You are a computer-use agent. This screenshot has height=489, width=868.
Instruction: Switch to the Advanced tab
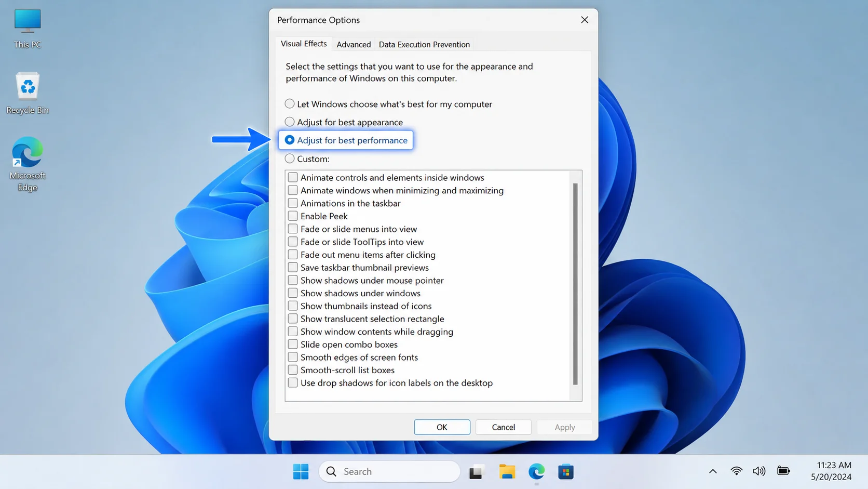point(354,44)
